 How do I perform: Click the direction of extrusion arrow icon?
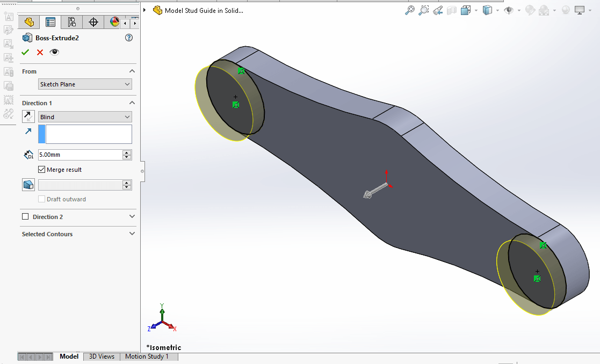(28, 131)
